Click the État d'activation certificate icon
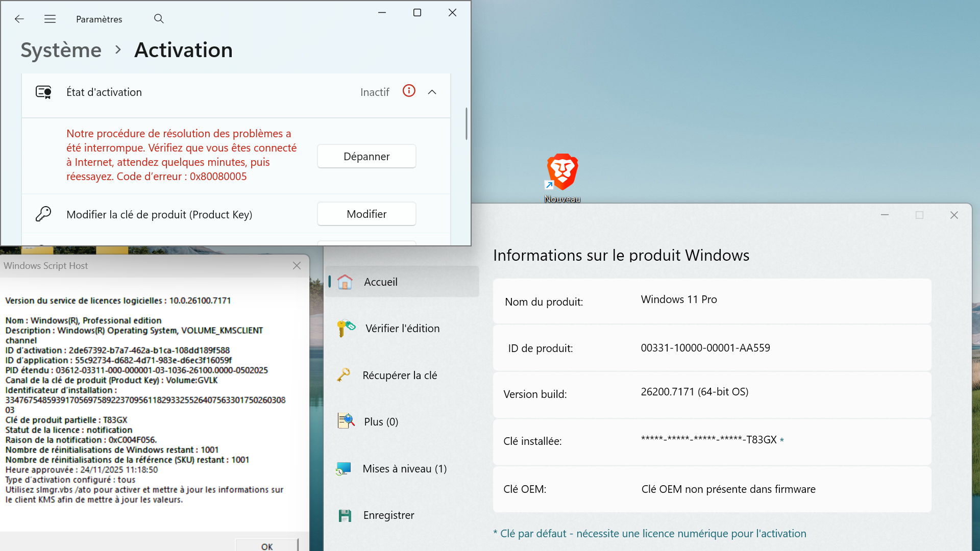Viewport: 980px width, 551px height. tap(43, 92)
